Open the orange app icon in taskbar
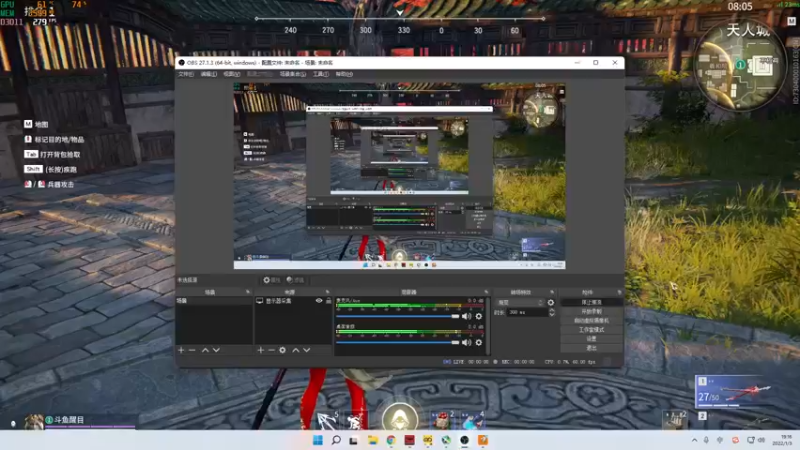800x450 pixels. pyautogui.click(x=483, y=440)
